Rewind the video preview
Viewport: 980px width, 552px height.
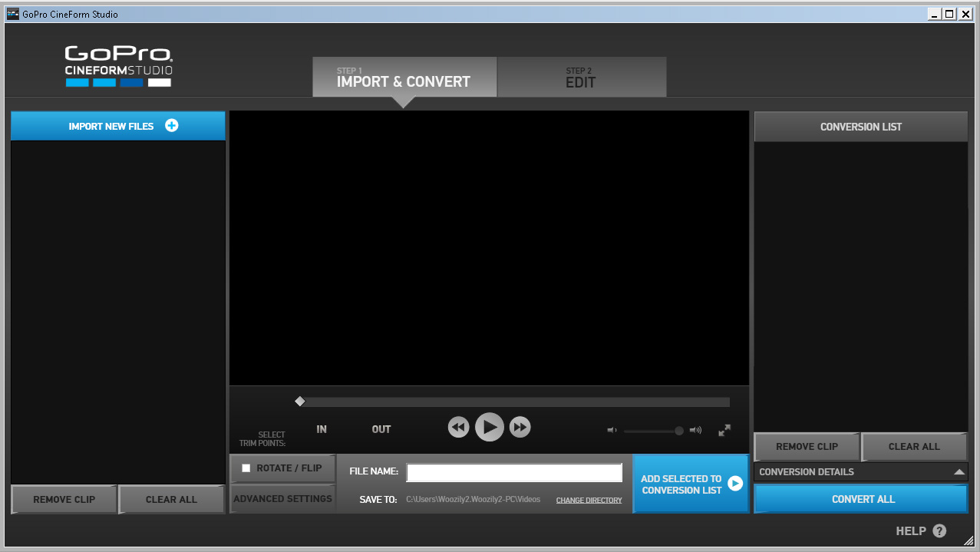click(x=458, y=428)
